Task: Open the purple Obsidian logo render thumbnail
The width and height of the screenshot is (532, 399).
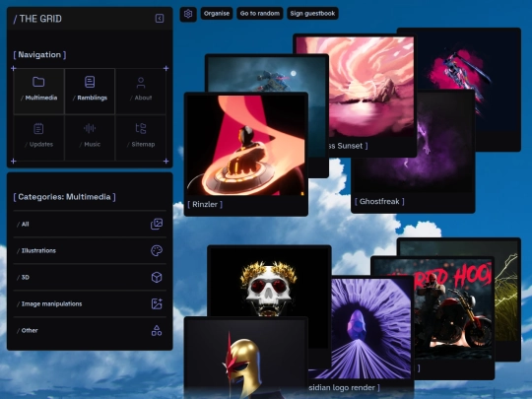Action: [362, 328]
